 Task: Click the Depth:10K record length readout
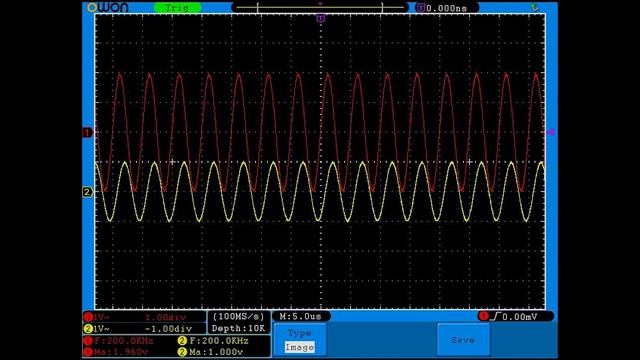pyautogui.click(x=239, y=328)
